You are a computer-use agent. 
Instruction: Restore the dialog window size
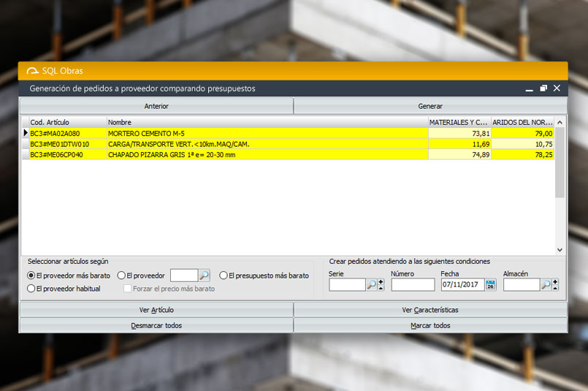coord(543,88)
